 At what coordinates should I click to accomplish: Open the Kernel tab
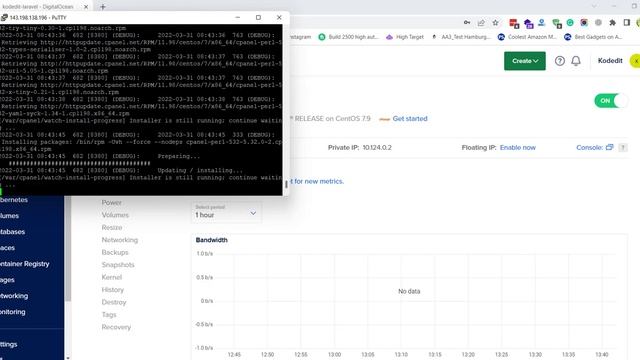(111, 278)
